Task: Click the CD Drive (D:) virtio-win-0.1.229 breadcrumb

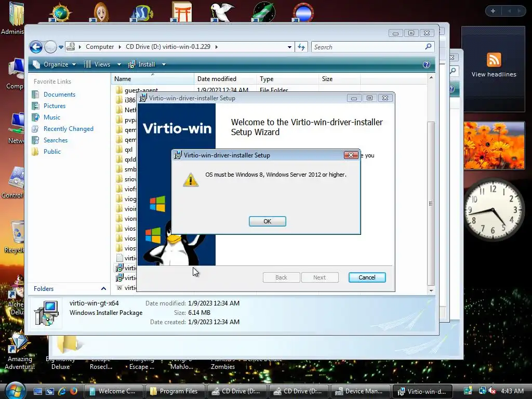Action: [168, 47]
